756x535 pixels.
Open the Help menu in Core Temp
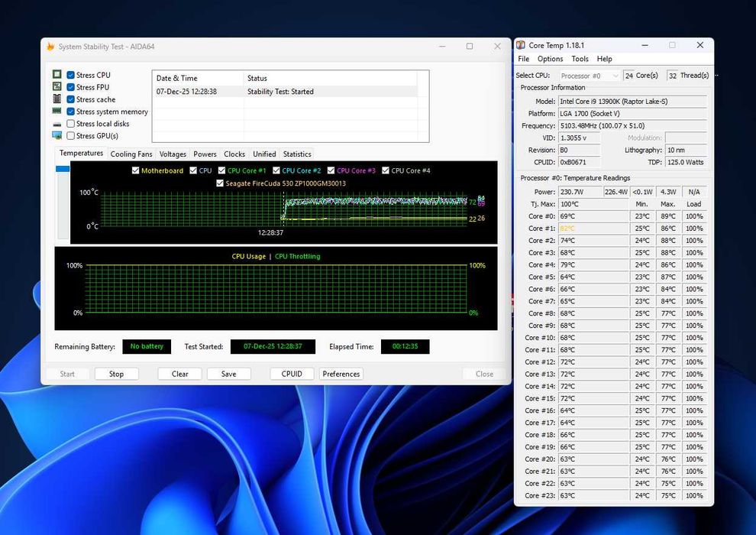[x=605, y=59]
